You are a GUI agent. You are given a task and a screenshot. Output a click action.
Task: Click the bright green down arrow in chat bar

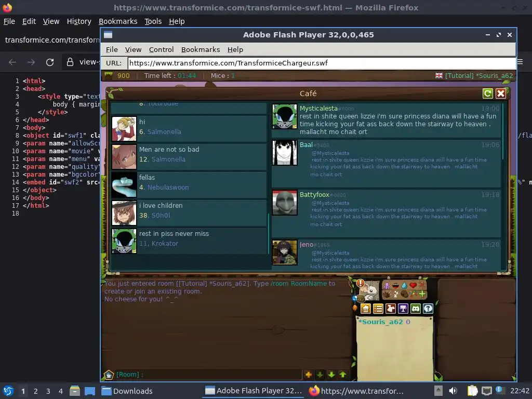point(331,375)
